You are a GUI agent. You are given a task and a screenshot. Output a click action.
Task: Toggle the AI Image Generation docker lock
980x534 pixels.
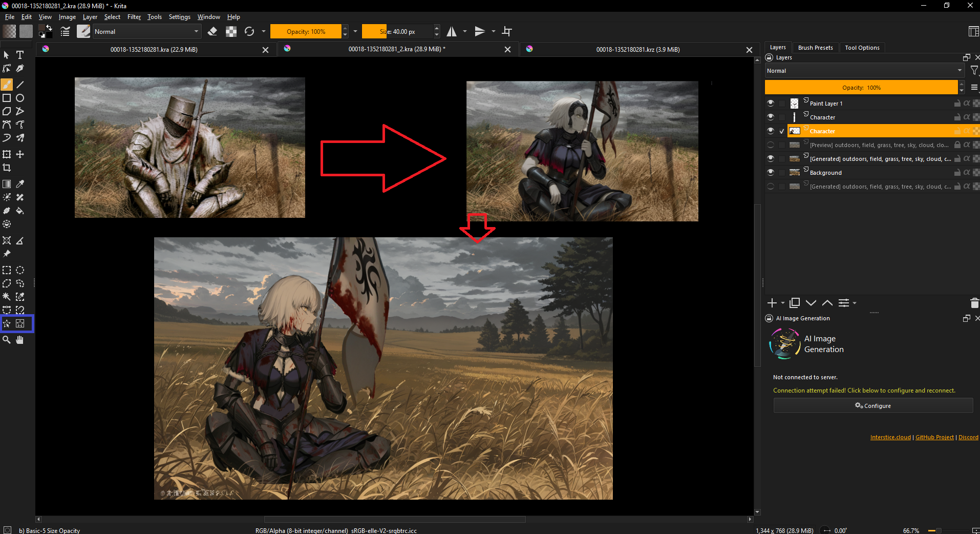tap(769, 318)
